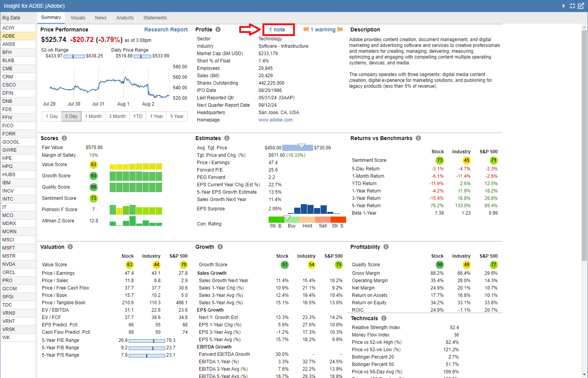Click Industry Sentiment Score 45 badge
Viewport: 588px width, 378px height.
pyautogui.click(x=467, y=160)
